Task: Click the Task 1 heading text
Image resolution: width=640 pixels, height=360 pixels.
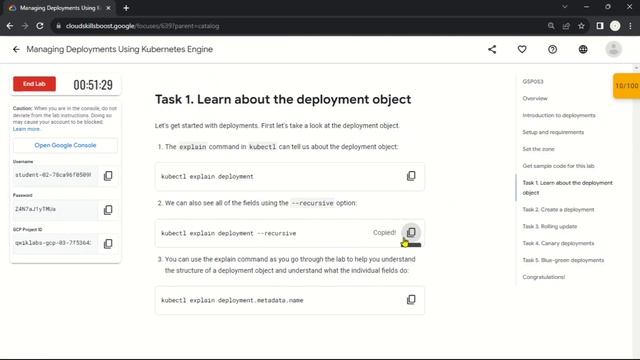Action: (283, 99)
